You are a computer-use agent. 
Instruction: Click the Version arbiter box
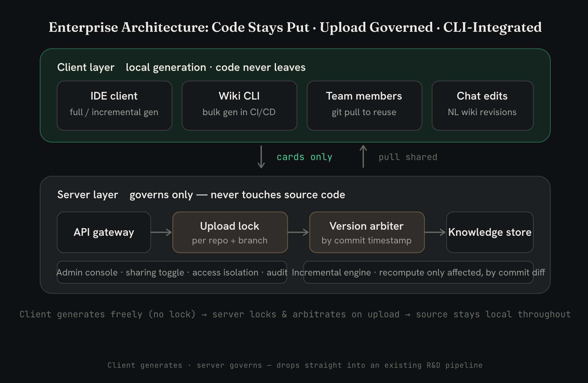(x=367, y=232)
